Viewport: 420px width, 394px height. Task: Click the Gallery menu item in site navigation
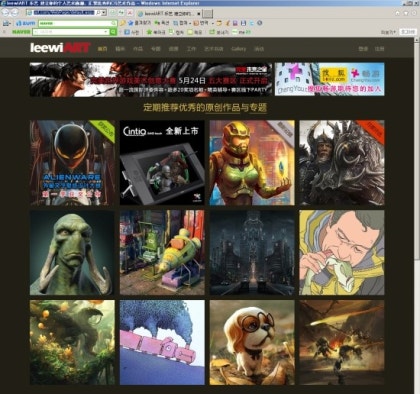click(x=239, y=49)
